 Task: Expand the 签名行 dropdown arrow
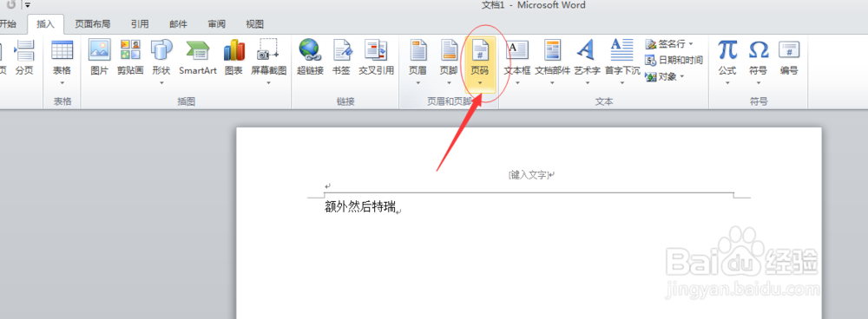(690, 43)
